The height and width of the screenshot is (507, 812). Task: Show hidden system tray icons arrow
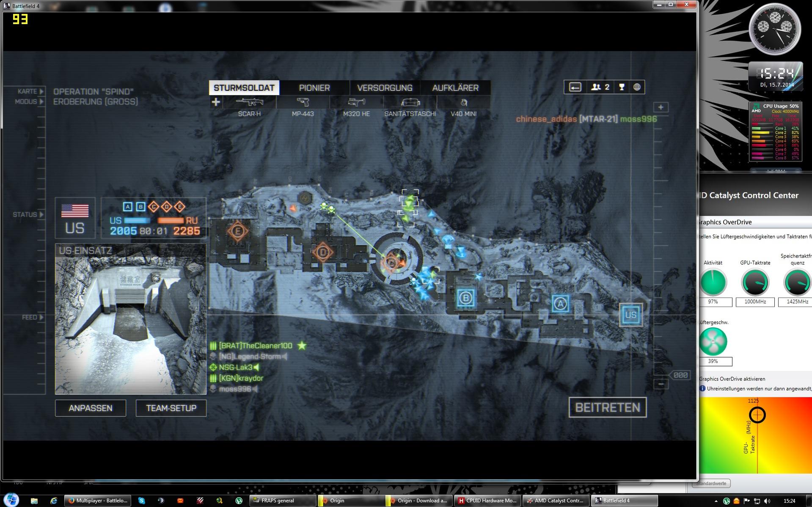tap(716, 501)
